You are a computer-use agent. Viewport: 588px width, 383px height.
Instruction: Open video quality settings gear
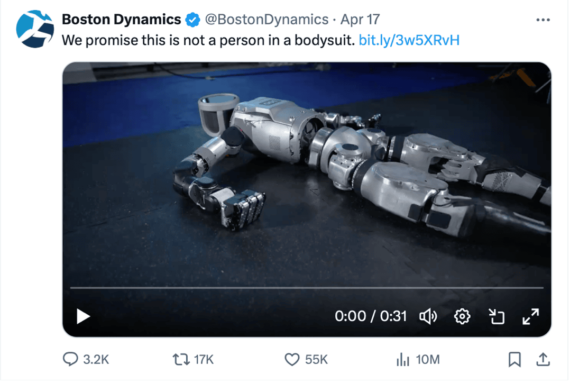pyautogui.click(x=462, y=316)
